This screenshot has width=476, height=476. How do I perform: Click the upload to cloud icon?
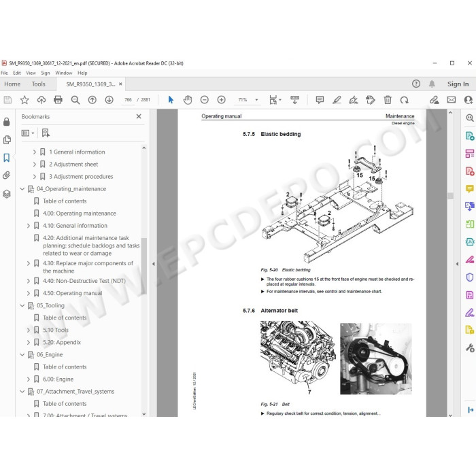41,99
